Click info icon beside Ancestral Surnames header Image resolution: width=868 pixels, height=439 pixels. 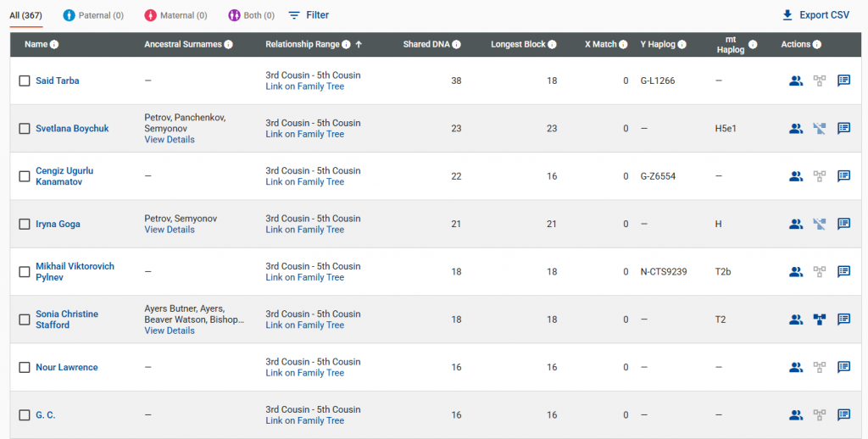click(229, 45)
